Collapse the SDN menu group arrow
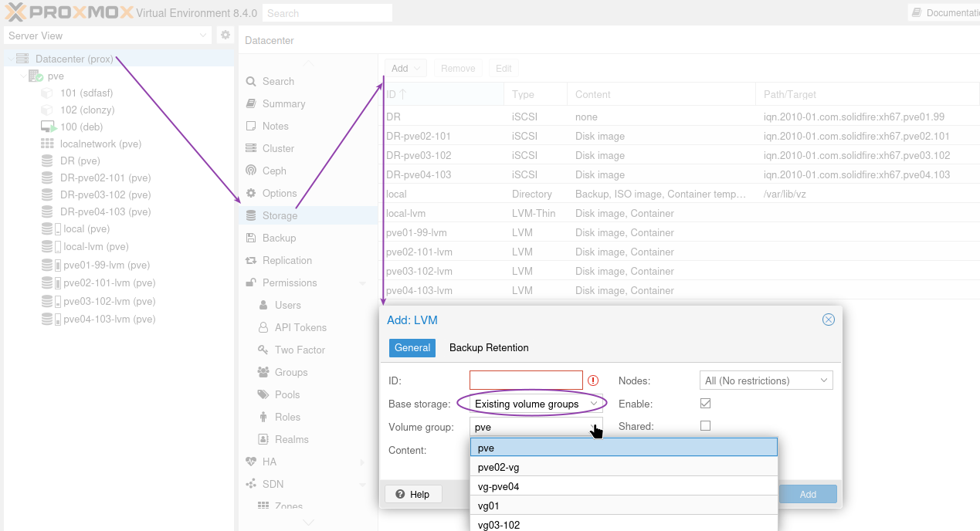Viewport: 980px width, 531px height. click(363, 485)
